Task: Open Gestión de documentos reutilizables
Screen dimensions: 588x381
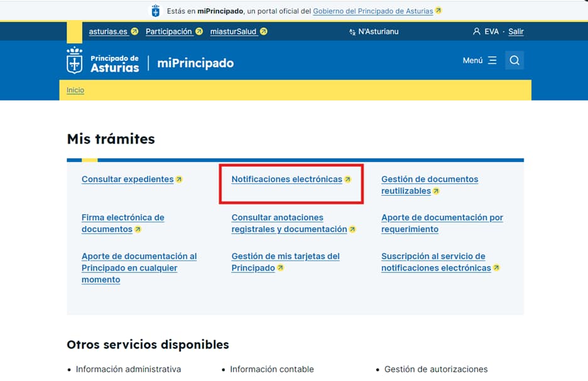Action: click(429, 185)
